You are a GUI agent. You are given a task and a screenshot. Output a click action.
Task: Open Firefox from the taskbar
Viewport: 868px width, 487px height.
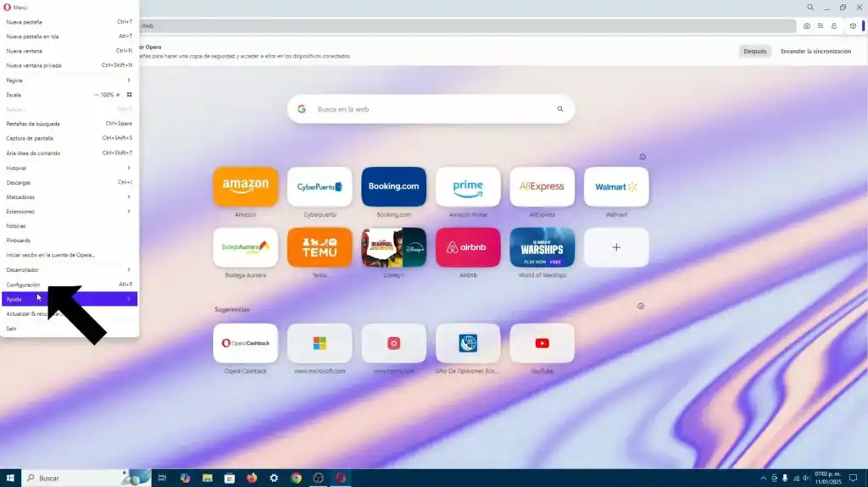(252, 479)
